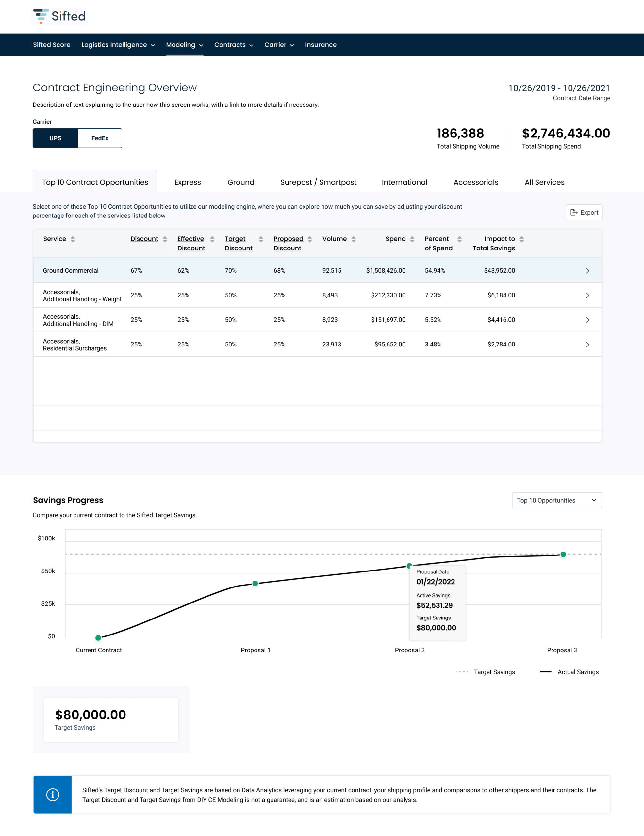Sort by Discount column arrows
This screenshot has width=644, height=836.
(x=165, y=239)
